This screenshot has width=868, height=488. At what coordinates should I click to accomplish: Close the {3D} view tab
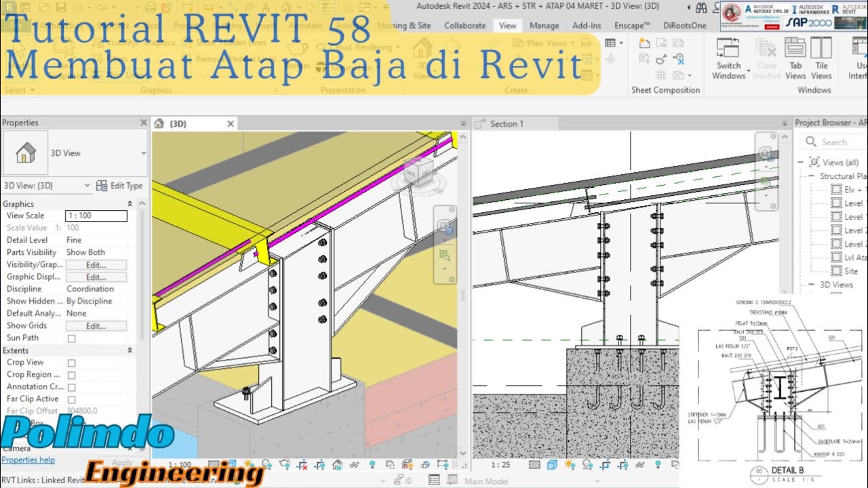click(231, 123)
